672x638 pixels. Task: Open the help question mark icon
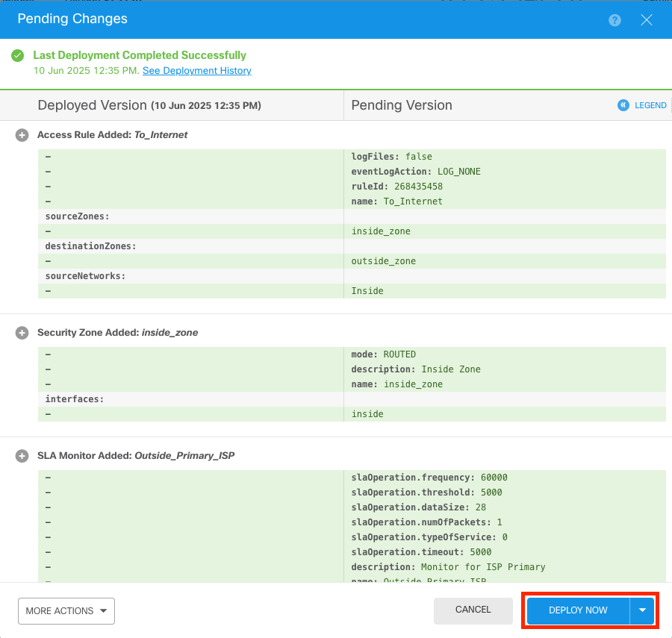coord(615,20)
